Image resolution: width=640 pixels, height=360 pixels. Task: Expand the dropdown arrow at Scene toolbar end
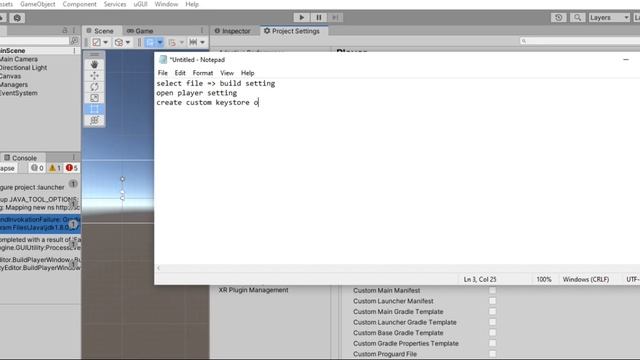[x=202, y=42]
